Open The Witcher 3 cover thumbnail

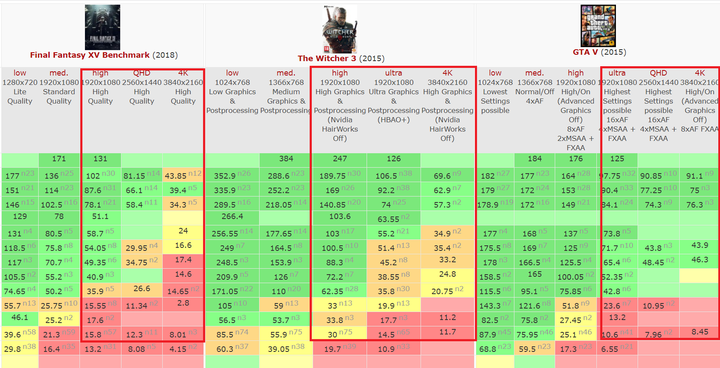[x=339, y=29]
